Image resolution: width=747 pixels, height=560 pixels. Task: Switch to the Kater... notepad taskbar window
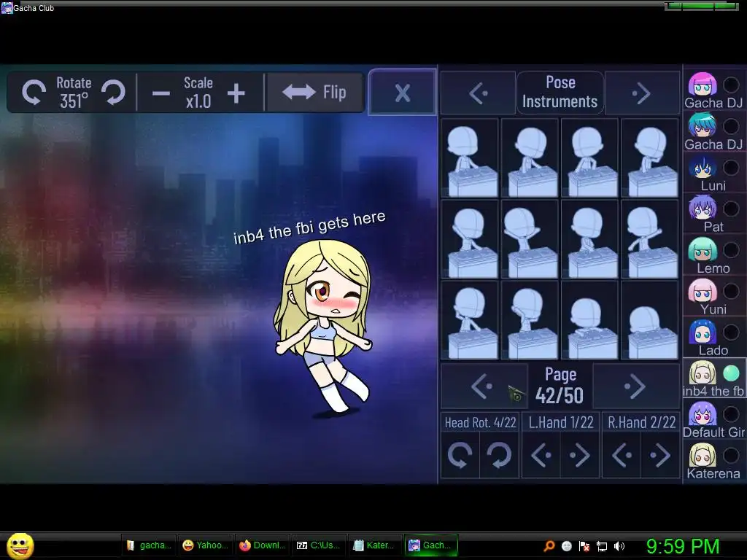(x=376, y=545)
